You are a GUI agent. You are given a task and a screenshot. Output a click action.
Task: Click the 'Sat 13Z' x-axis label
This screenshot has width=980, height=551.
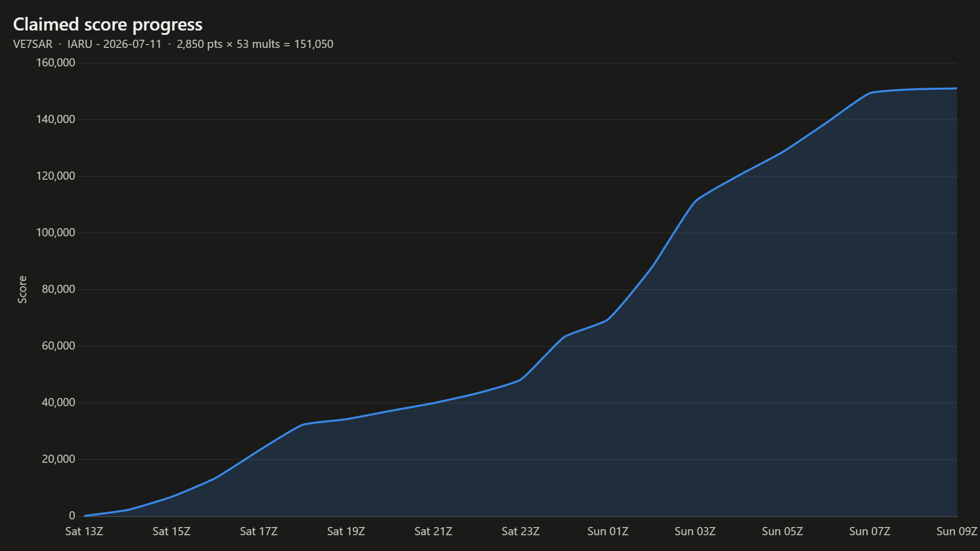pos(84,531)
